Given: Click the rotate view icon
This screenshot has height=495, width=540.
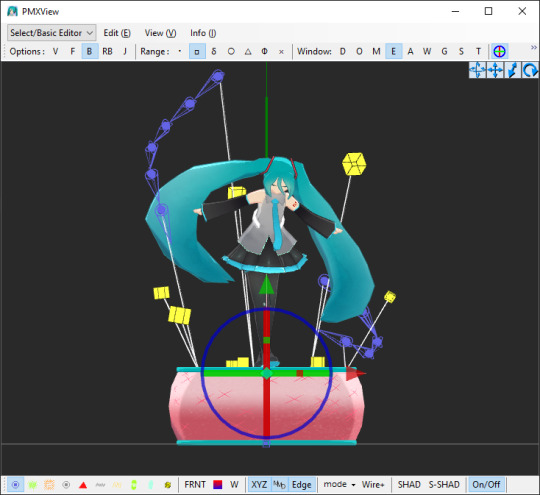Looking at the screenshot, I should 530,70.
